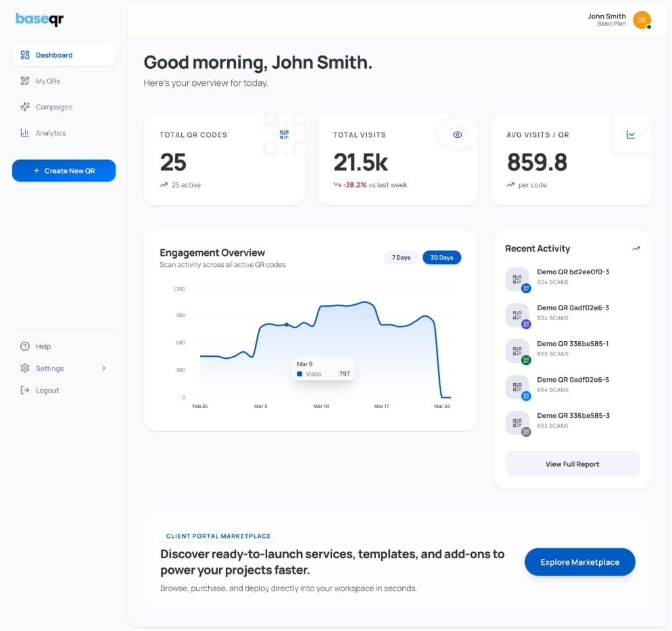
Task: Open View Full Report
Action: coord(572,464)
